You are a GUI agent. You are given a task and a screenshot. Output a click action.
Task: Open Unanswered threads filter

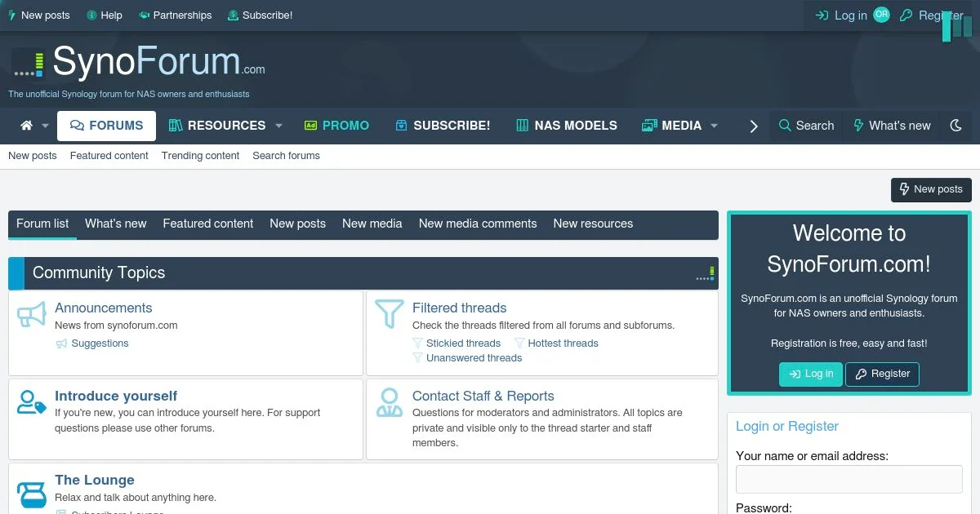pyautogui.click(x=474, y=358)
